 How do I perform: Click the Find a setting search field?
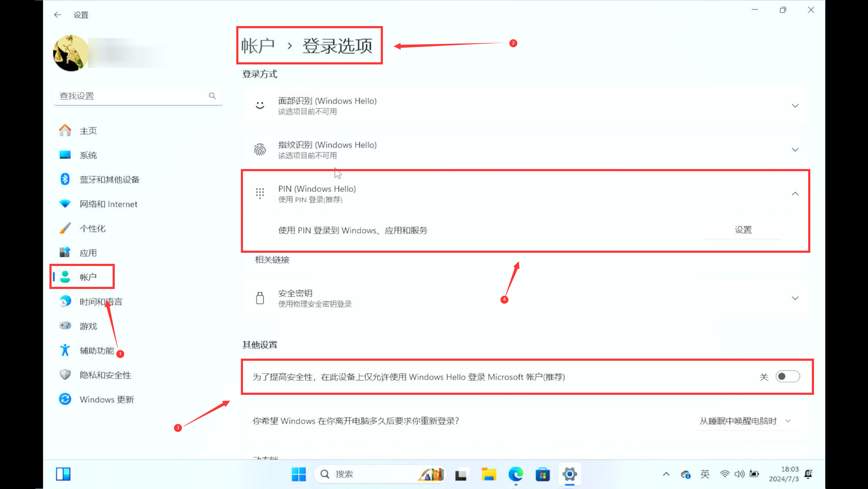tap(131, 96)
